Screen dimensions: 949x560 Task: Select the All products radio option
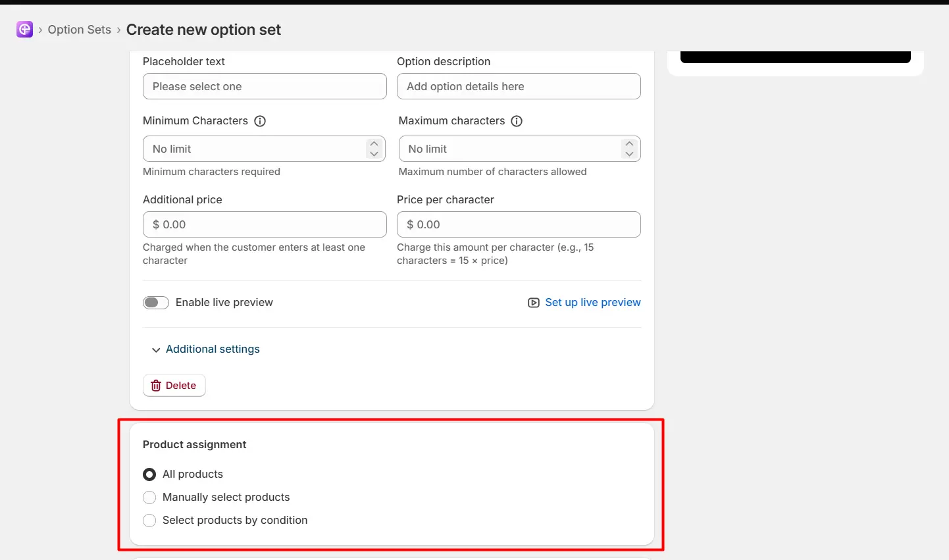point(149,474)
